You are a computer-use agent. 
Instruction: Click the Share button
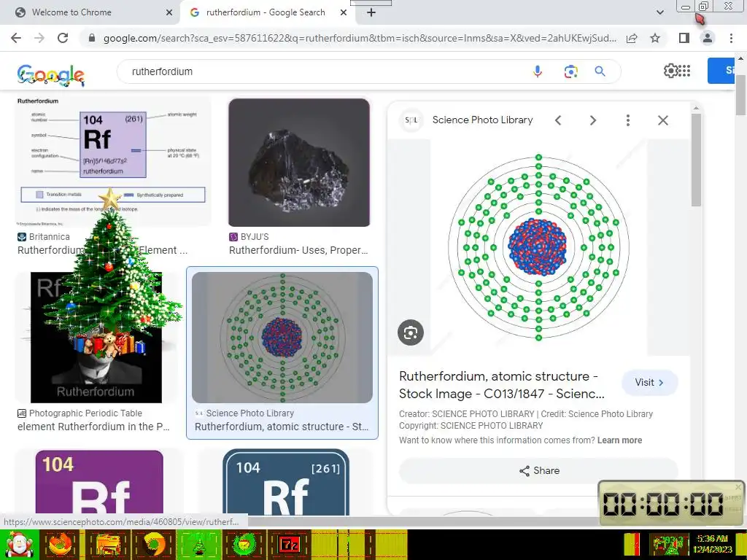[x=539, y=470]
